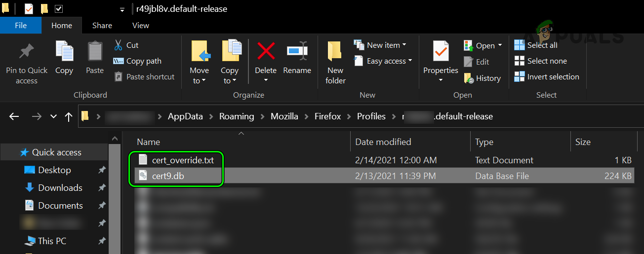Viewport: 644px width, 254px height.
Task: Go up one folder level
Action: click(x=69, y=116)
